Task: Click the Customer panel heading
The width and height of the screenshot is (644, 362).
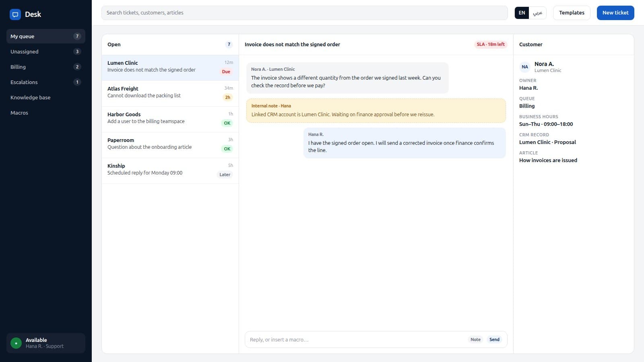Action: pyautogui.click(x=530, y=45)
